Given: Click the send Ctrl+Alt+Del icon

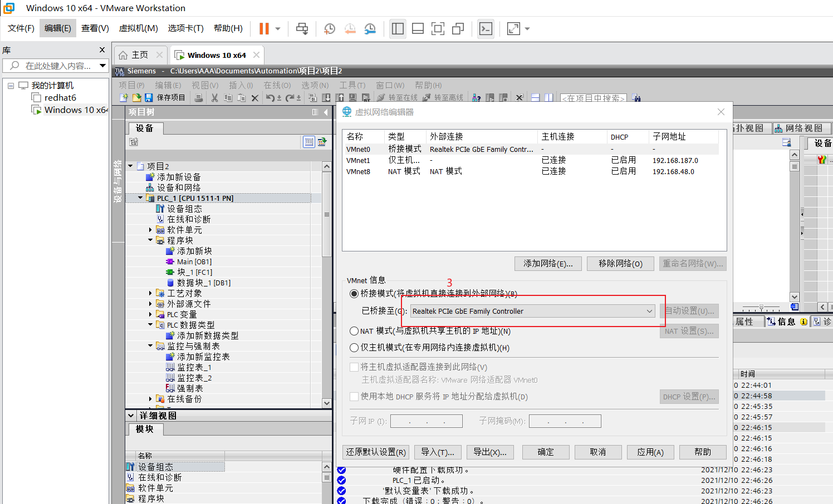Looking at the screenshot, I should click(302, 28).
